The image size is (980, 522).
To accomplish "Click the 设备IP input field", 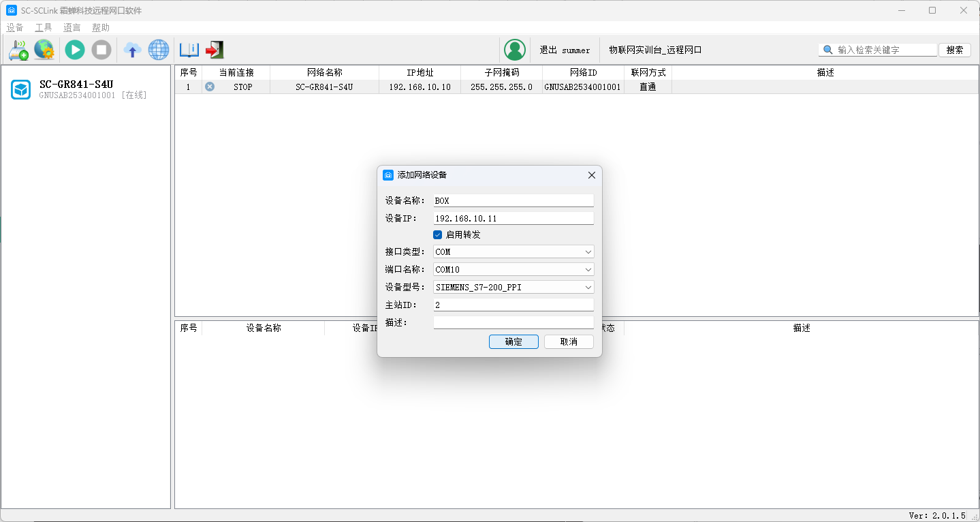I will pos(513,219).
